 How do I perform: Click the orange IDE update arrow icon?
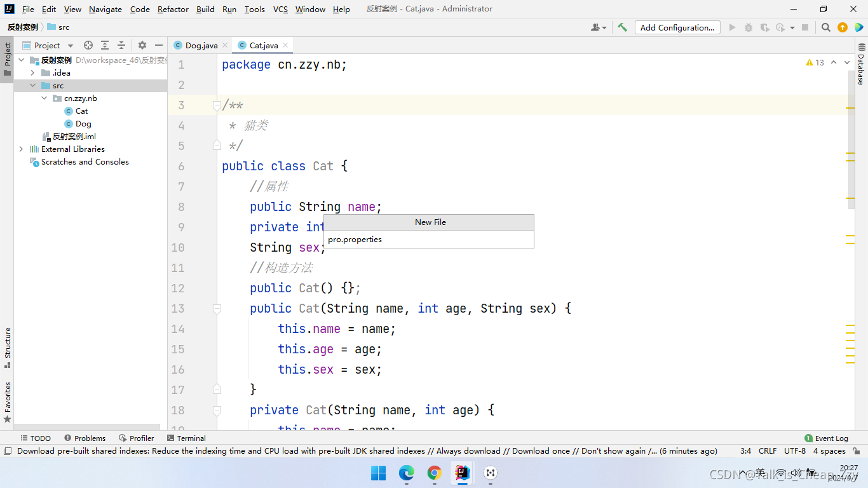[842, 27]
